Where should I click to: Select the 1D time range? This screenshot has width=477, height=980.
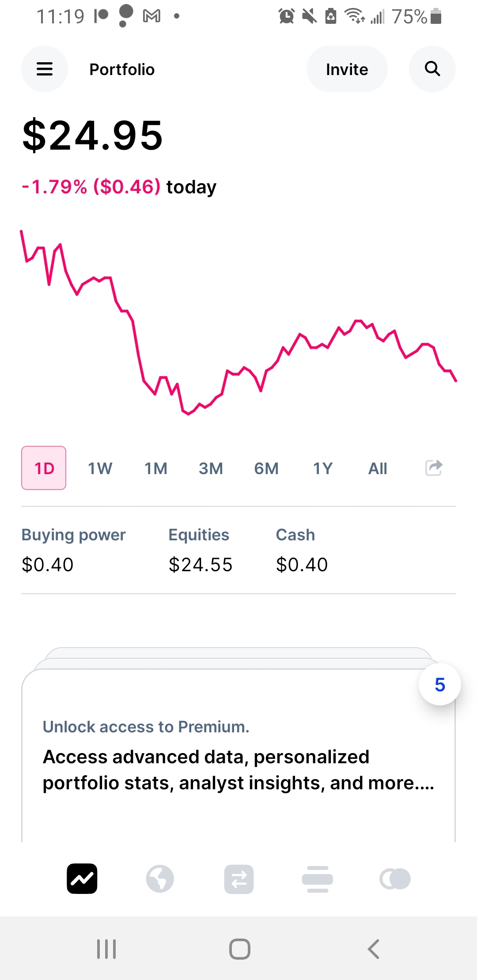[x=44, y=468]
